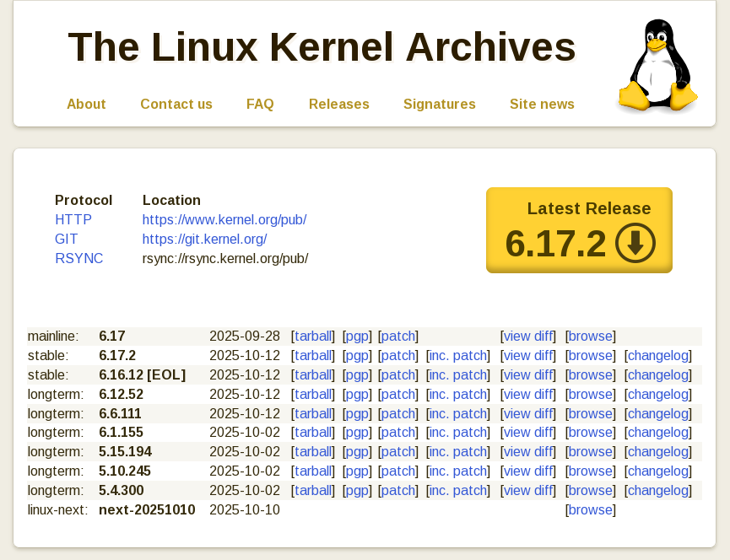Open the FAQ page
Screen dimensions: 730x560
pos(260,104)
